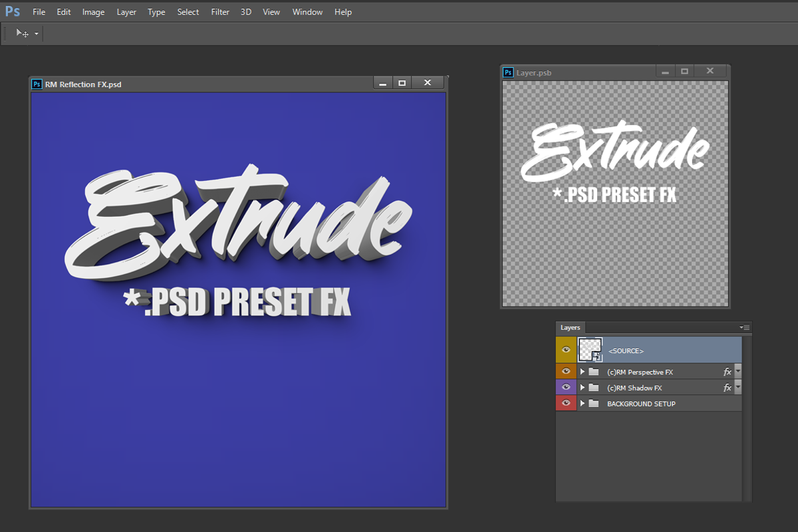798x532 pixels.
Task: Click the Ps icon of Layer.psb window
Action: [x=509, y=72]
